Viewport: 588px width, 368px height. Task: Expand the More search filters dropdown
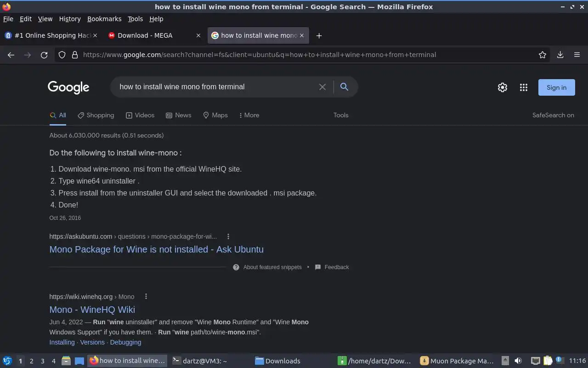(x=249, y=115)
